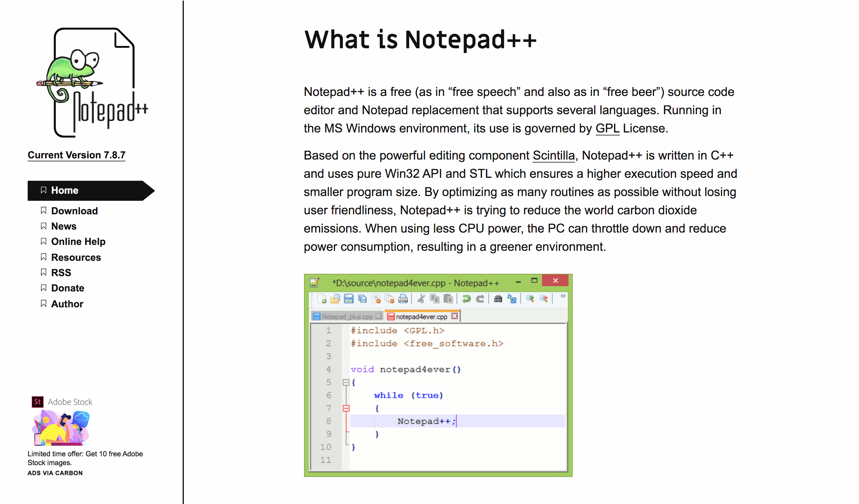Click bookmark icon beside Home
859x504 pixels.
point(43,190)
